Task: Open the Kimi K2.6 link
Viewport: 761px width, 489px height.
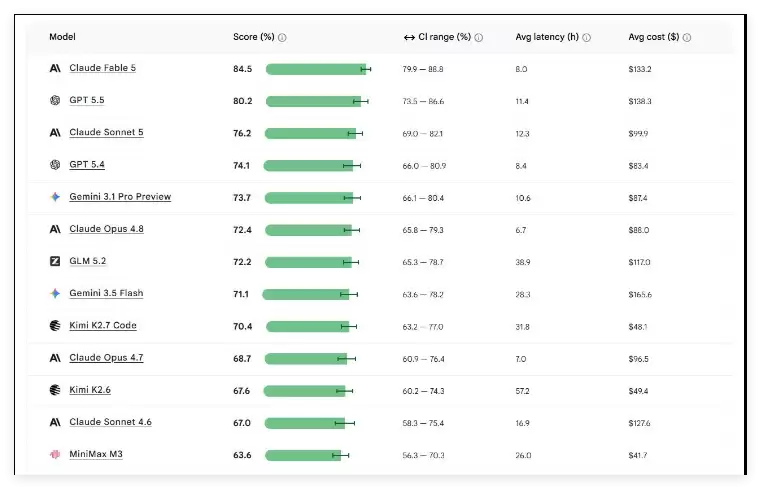Action: tap(90, 390)
